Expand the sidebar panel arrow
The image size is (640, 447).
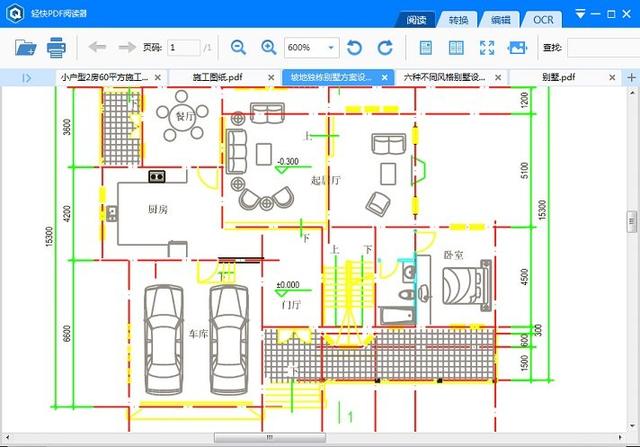[27, 78]
